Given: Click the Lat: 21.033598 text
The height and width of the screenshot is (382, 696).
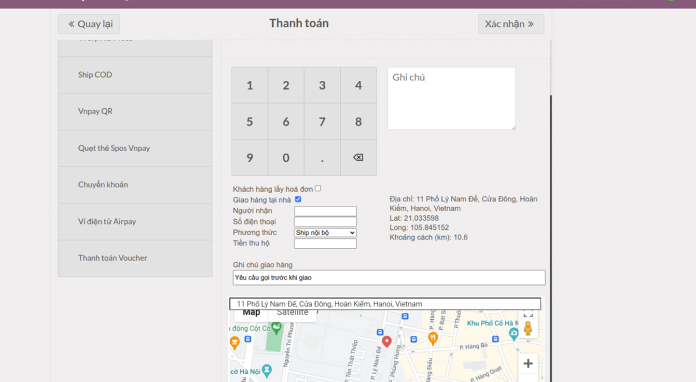Looking at the screenshot, I should [x=414, y=218].
